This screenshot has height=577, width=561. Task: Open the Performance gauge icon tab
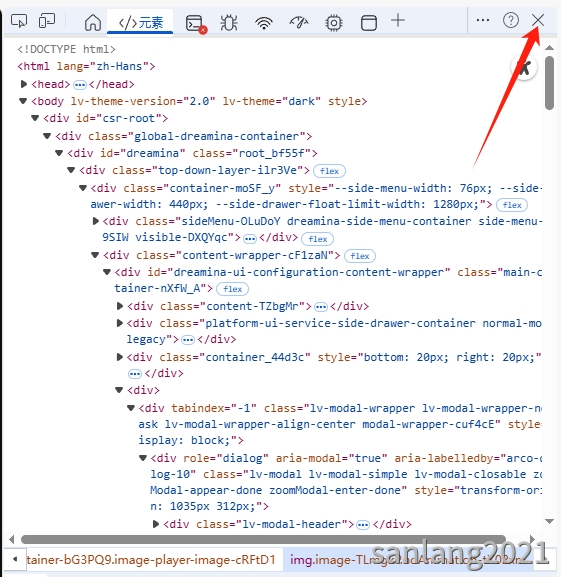[299, 22]
